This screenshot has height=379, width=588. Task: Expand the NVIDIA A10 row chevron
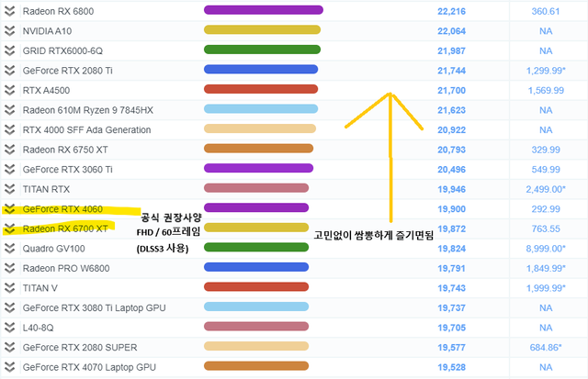coord(9,30)
